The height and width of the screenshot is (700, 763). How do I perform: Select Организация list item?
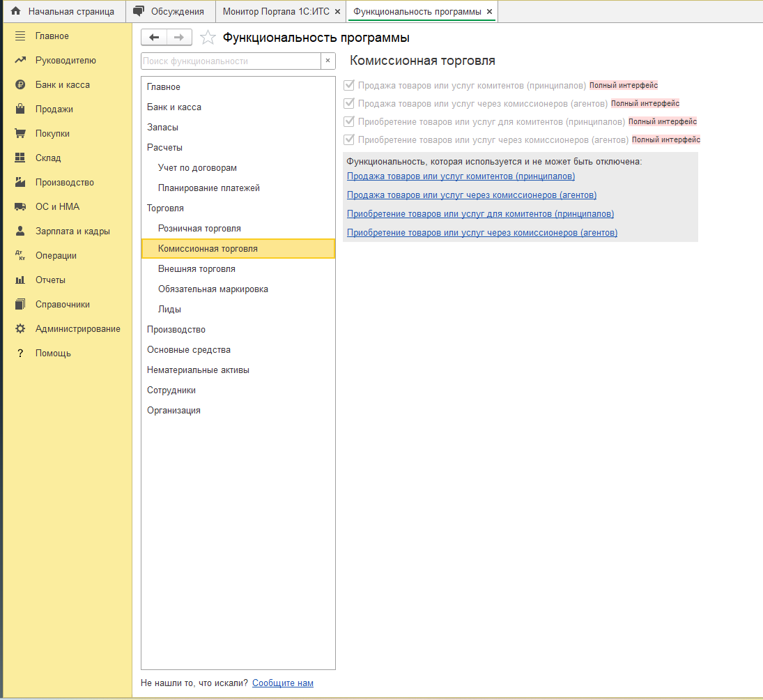pyautogui.click(x=238, y=411)
